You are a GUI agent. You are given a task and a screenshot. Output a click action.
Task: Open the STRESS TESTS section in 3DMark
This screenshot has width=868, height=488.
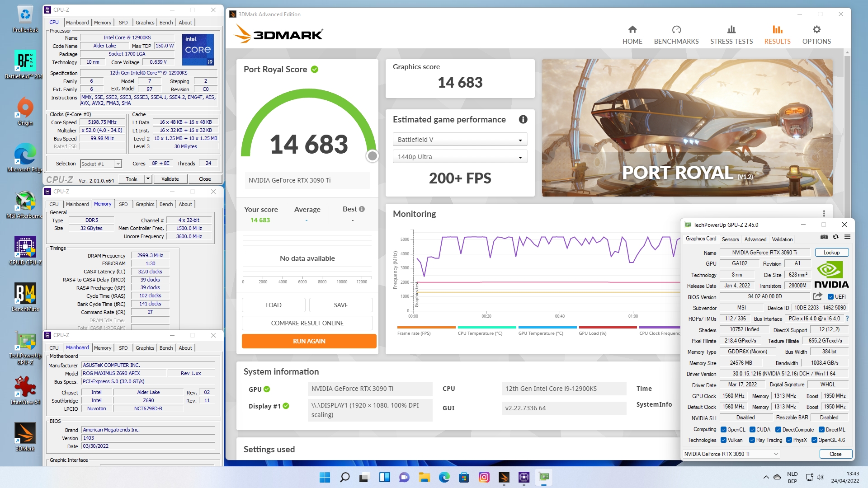[731, 35]
